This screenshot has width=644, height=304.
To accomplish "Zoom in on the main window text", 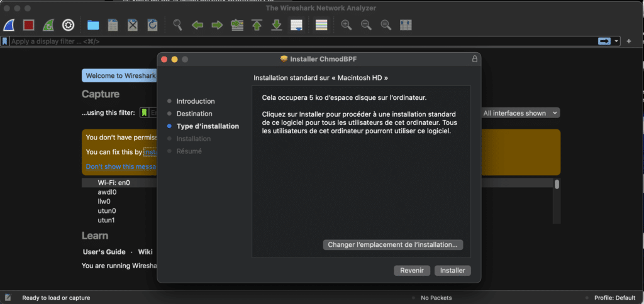I will pos(347,25).
